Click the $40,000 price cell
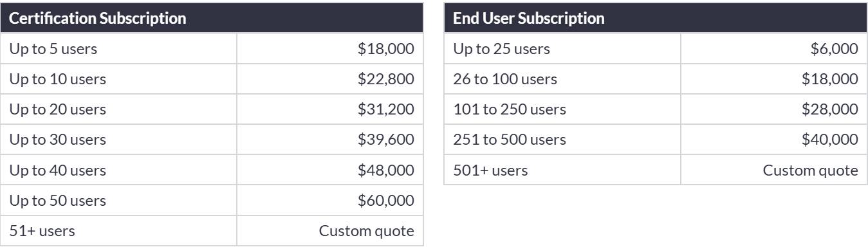This screenshot has width=868, height=247. tap(774, 140)
